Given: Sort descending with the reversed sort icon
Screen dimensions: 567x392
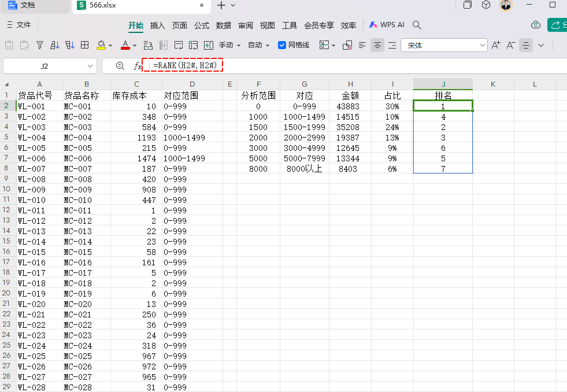Looking at the screenshot, I should click(x=70, y=45).
